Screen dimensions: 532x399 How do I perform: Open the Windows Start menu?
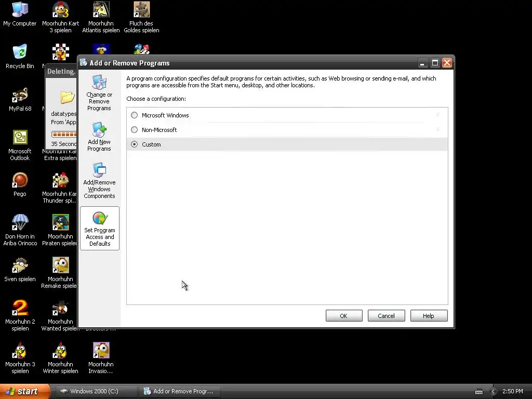tap(24, 391)
